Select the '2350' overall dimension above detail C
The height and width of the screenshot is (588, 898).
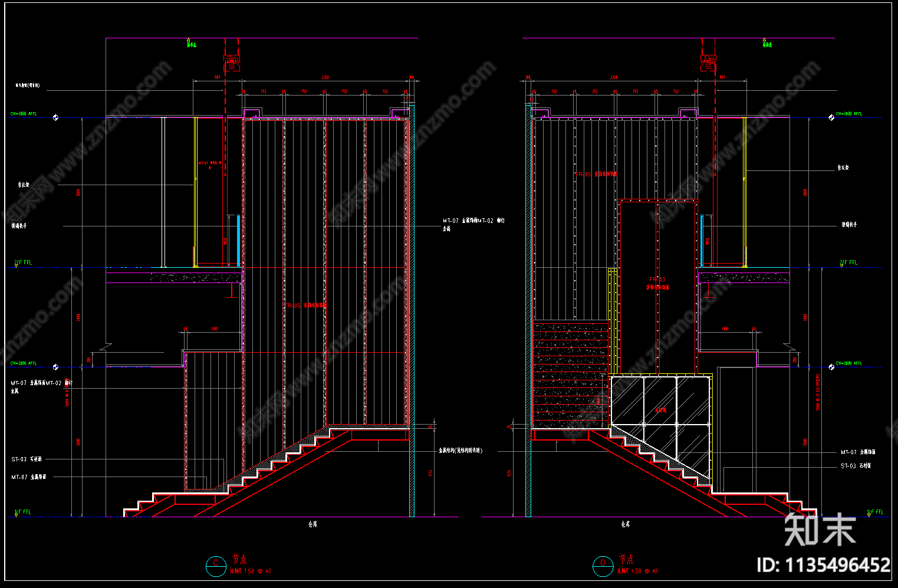pyautogui.click(x=325, y=77)
